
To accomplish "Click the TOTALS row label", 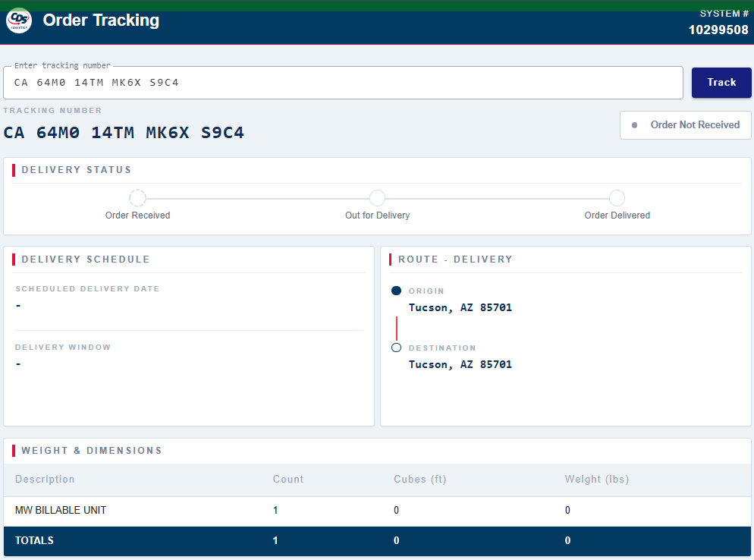I will 34,540.
